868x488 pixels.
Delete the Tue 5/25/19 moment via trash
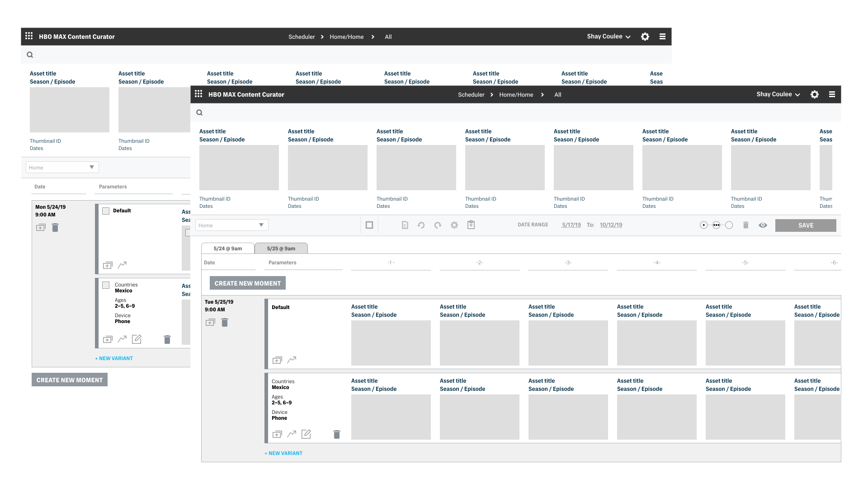pos(225,322)
